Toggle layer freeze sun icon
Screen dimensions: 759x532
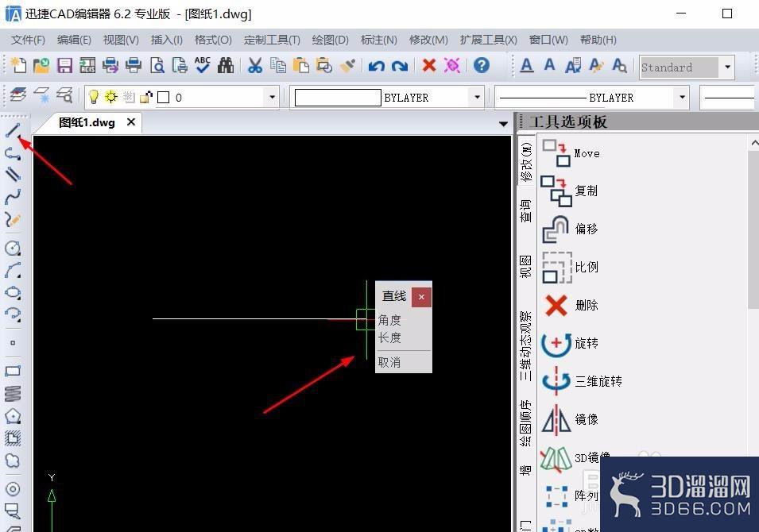coord(111,97)
